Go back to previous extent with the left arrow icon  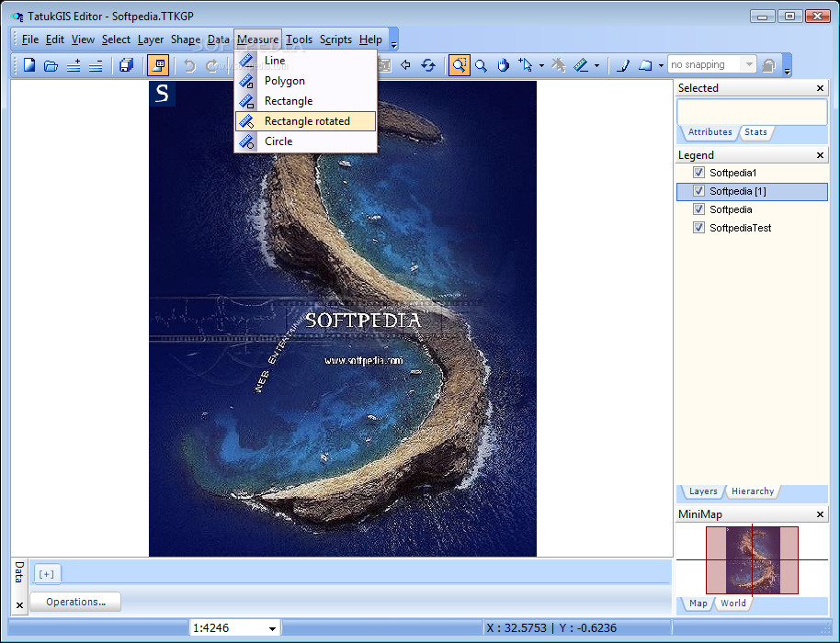(x=405, y=65)
